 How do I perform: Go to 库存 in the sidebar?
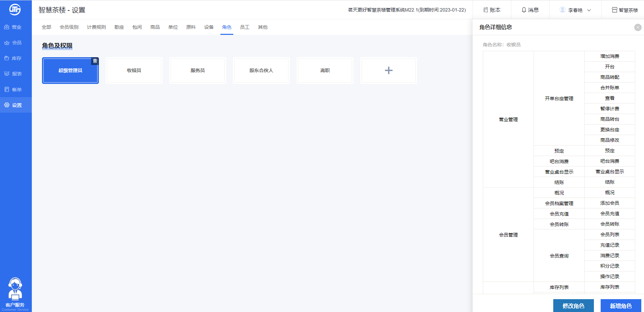[13, 58]
